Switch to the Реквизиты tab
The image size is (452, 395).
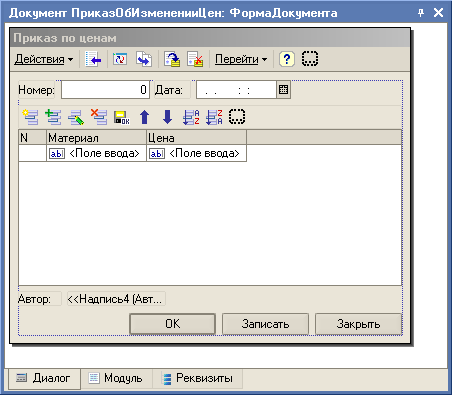point(197,378)
